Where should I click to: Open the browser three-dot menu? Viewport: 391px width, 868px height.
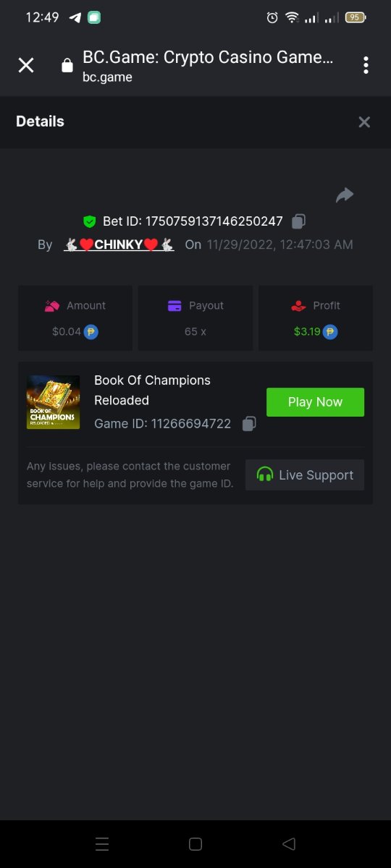pyautogui.click(x=366, y=65)
